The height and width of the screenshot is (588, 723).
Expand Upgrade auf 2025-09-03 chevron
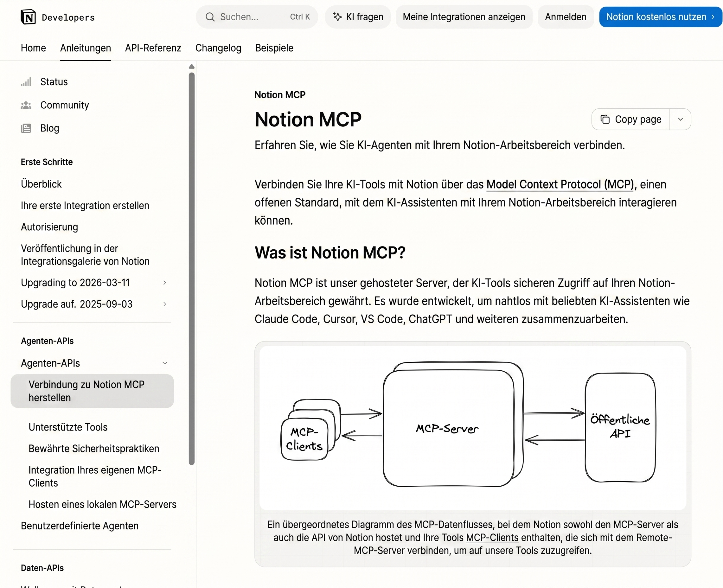point(164,304)
